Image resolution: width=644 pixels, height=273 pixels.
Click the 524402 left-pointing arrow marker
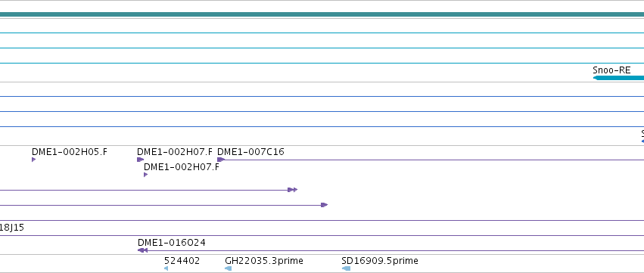click(x=166, y=268)
